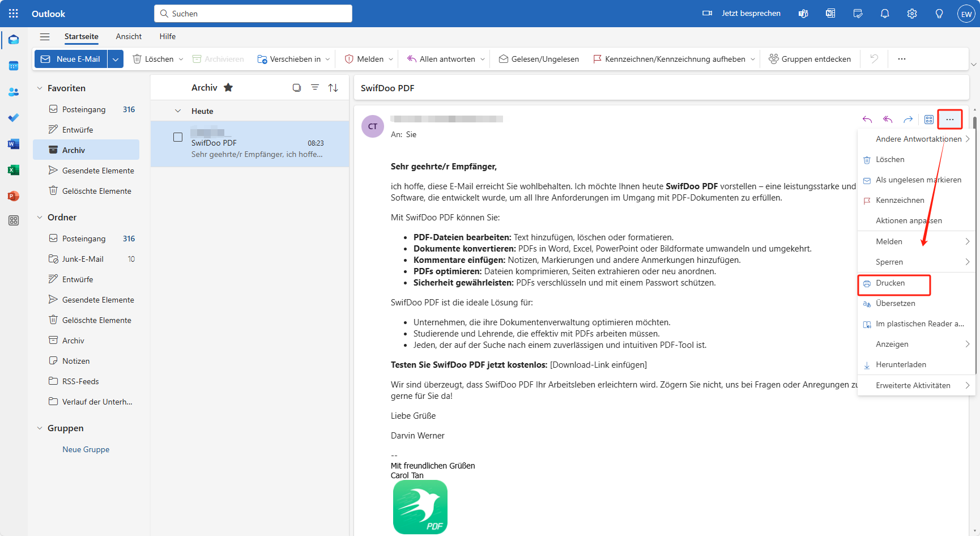The height and width of the screenshot is (536, 980).
Task: Click Gruppen entdecken button
Action: (809, 59)
